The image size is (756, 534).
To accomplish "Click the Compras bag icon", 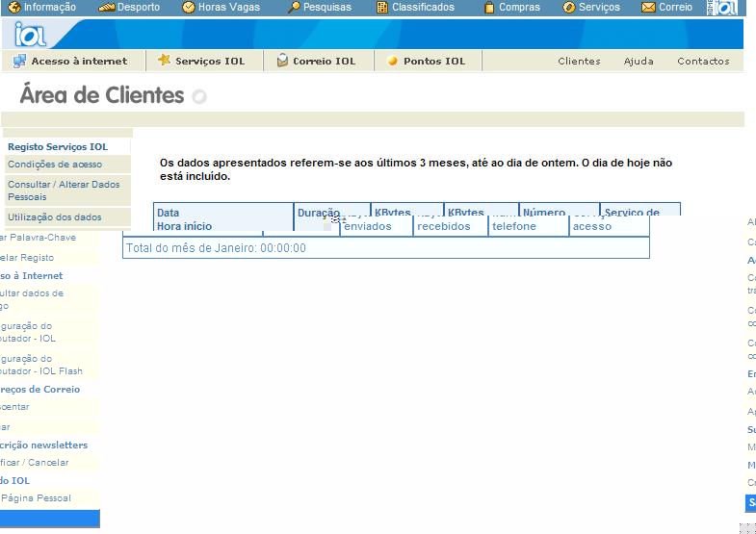I will (489, 8).
